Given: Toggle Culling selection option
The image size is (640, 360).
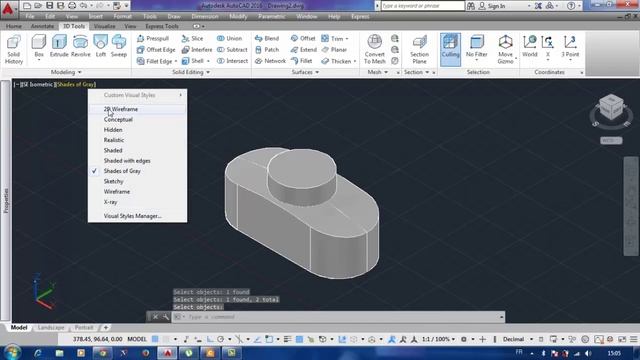Looking at the screenshot, I should point(450,49).
